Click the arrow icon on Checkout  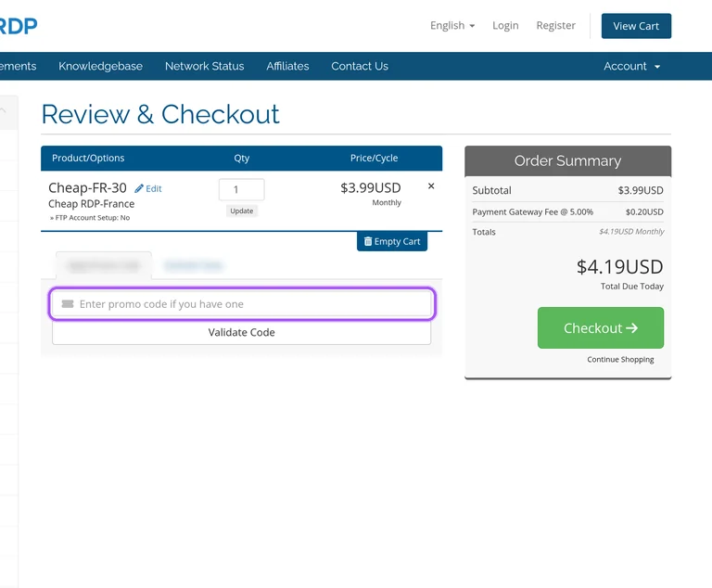[x=631, y=328]
